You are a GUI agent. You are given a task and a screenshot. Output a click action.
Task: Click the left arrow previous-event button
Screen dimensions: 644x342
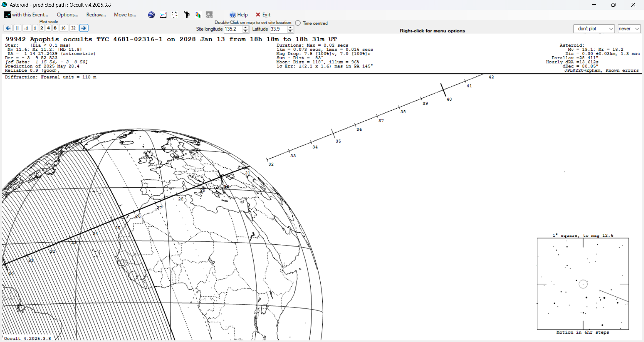click(8, 28)
